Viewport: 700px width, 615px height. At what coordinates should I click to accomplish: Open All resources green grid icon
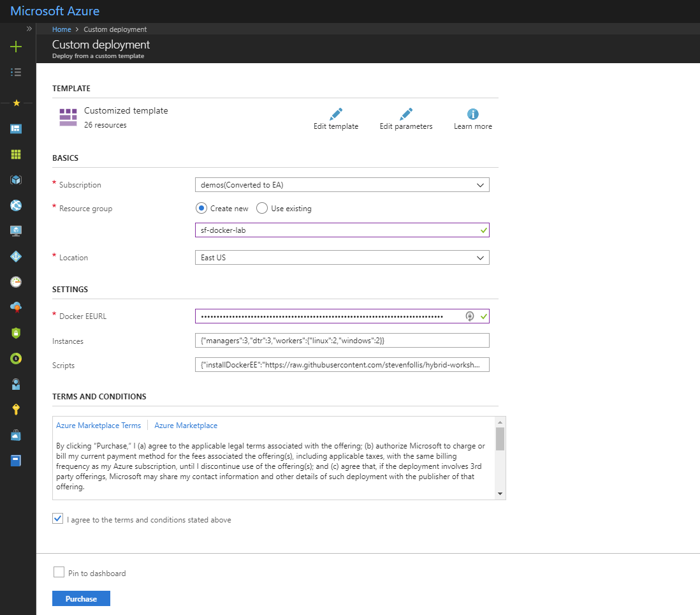click(16, 154)
